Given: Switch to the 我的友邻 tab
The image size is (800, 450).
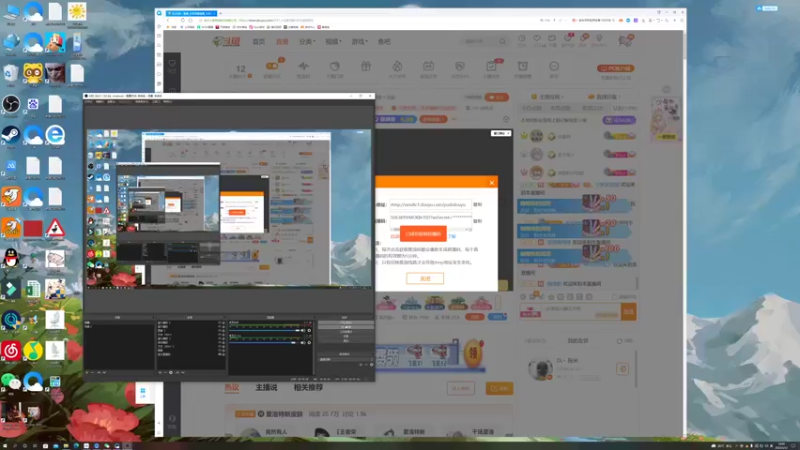Looking at the screenshot, I should 578,340.
